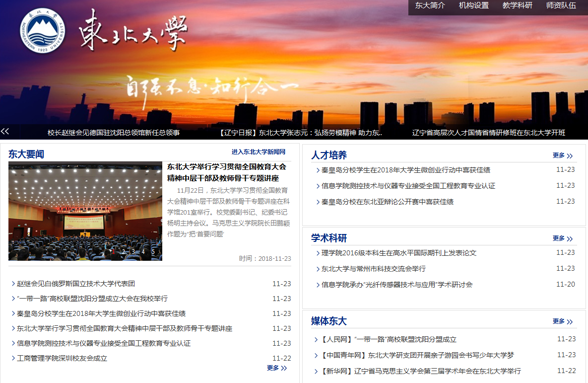Open news 赵继会见白俄罗斯国立技术大学代表团

[76, 284]
